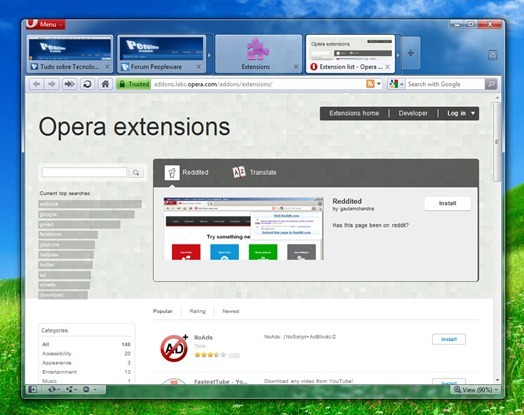Open Opera Link sync icon in status bar
This screenshot has height=415, width=524.
53,389
